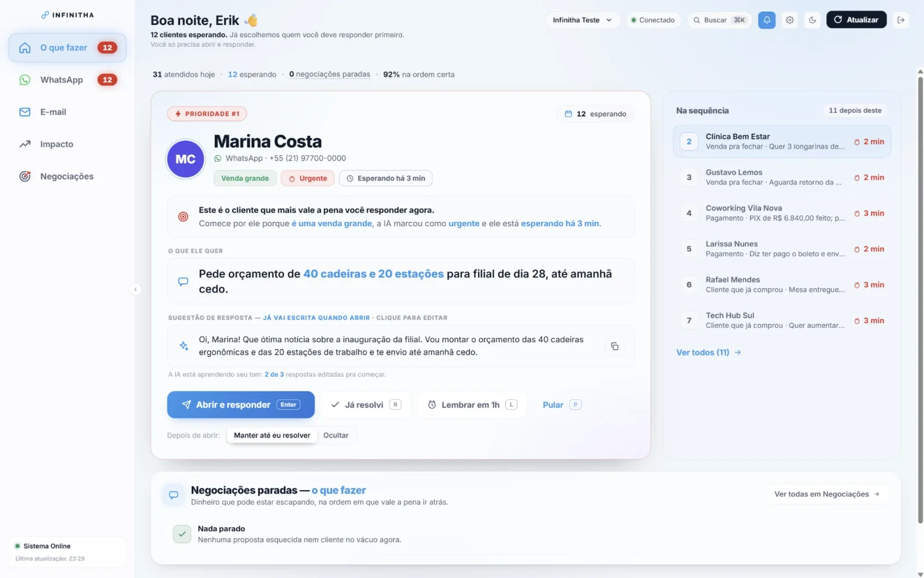Image resolution: width=924 pixels, height=578 pixels.
Task: Copy the suggested reply with the copy icon
Action: tap(614, 346)
